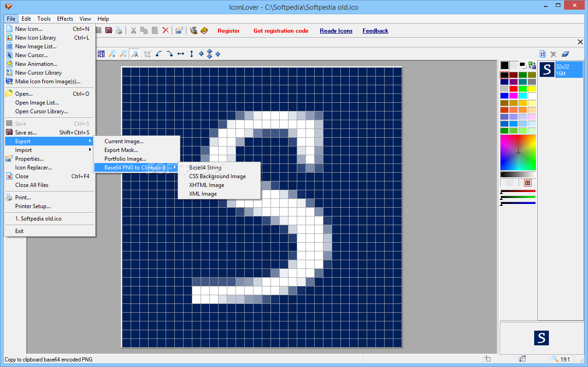Pick the yellow color swatch in the palette
The width and height of the screenshot is (588, 367).
(x=532, y=89)
